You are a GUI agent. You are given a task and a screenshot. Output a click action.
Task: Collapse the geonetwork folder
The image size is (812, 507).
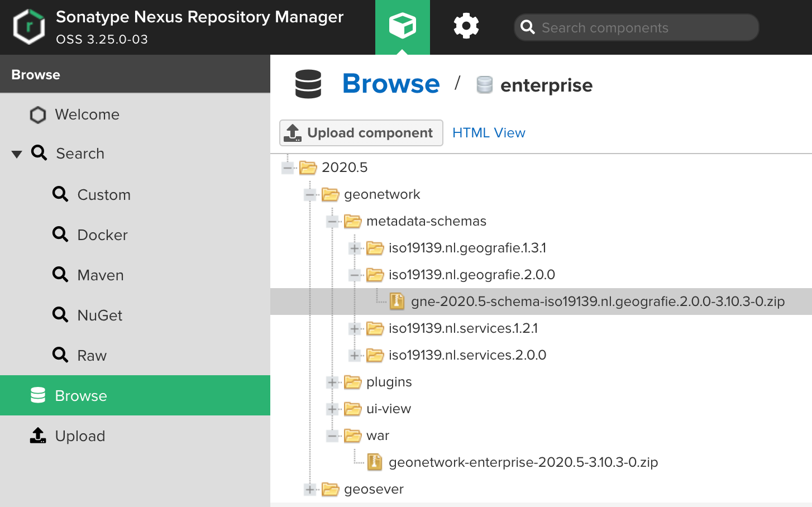(310, 194)
